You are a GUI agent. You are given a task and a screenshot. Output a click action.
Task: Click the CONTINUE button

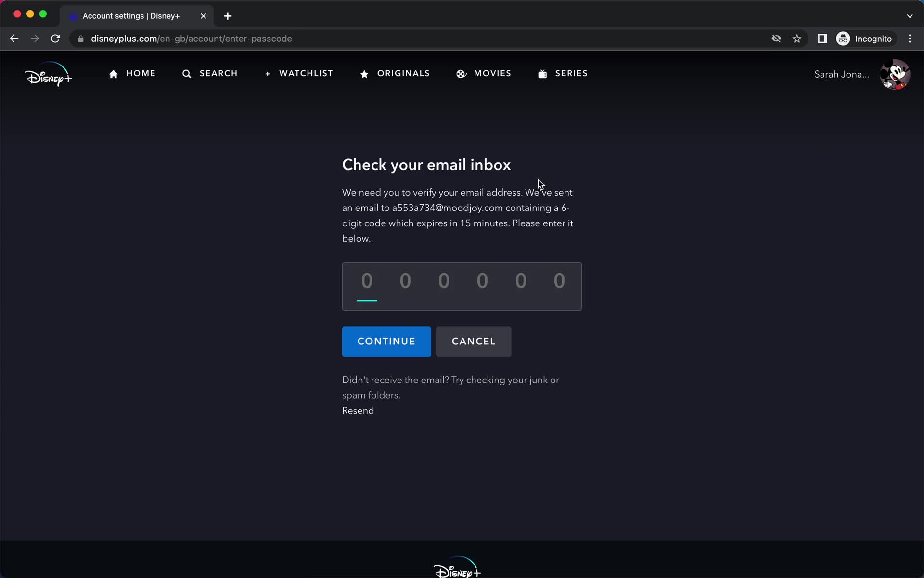386,342
